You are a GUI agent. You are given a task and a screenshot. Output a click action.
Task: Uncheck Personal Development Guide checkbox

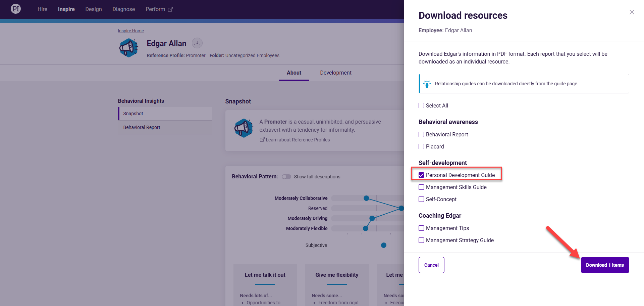point(421,175)
